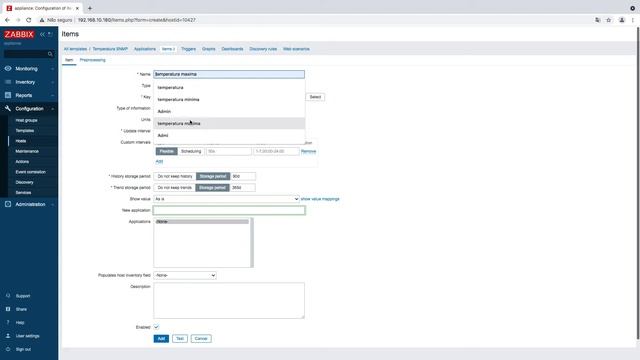
Task: Click Select button next to Key
Action: [x=315, y=97]
